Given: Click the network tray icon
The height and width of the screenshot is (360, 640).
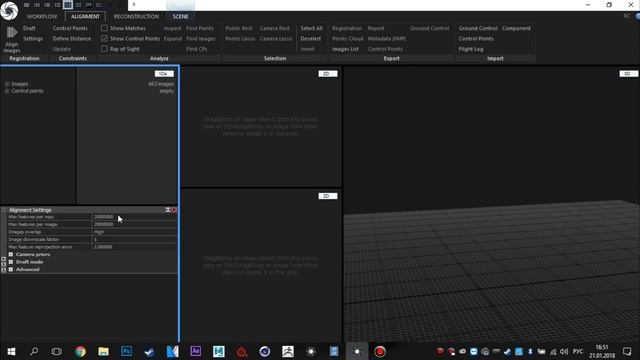Looking at the screenshot, I should tap(553, 351).
